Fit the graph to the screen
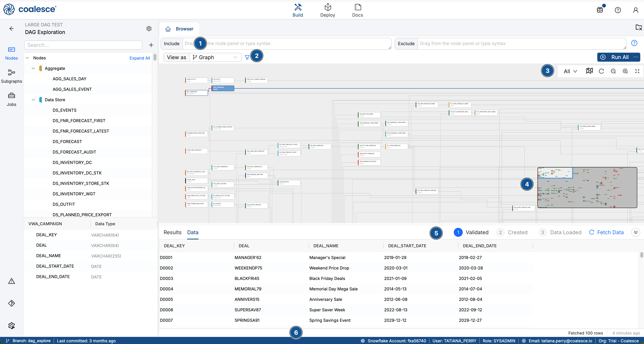The image size is (644, 344). coord(637,71)
